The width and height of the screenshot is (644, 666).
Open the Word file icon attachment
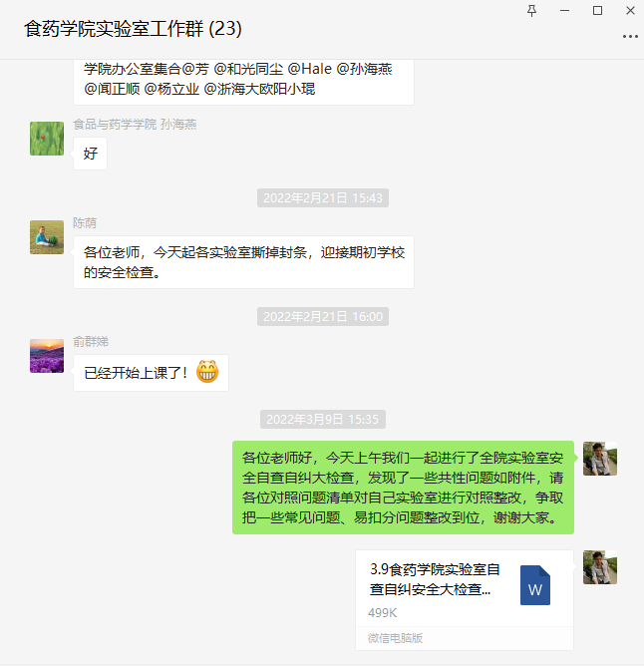click(x=534, y=585)
